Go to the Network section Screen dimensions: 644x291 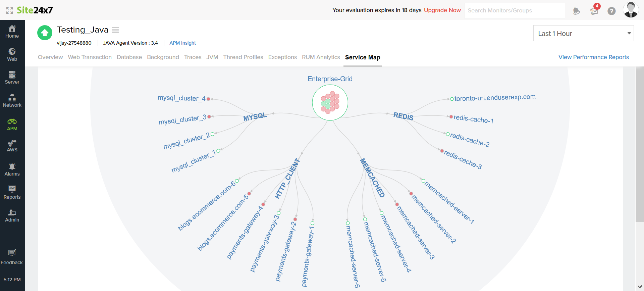click(12, 100)
